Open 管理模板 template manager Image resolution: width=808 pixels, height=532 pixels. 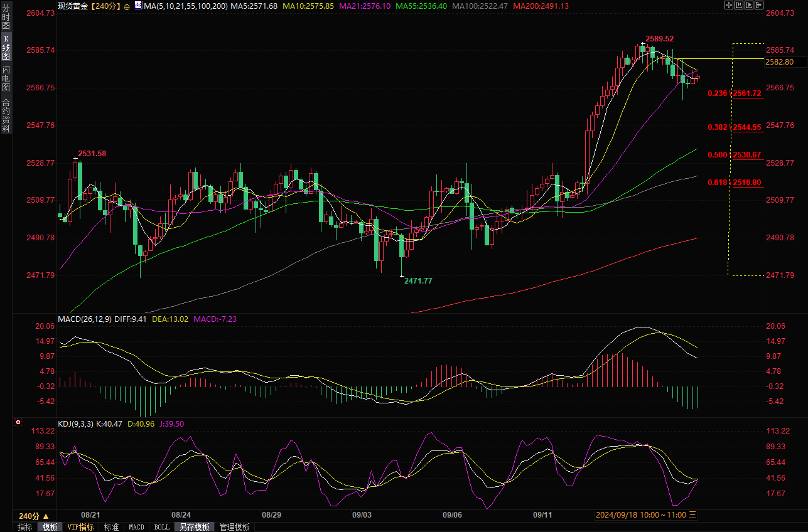(234, 527)
